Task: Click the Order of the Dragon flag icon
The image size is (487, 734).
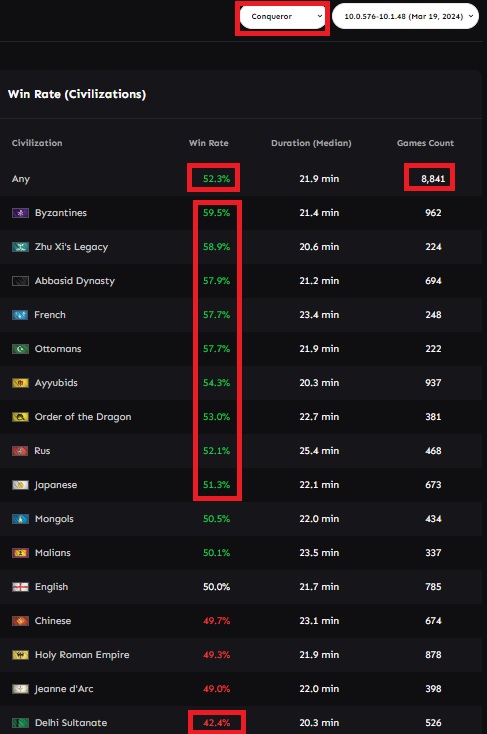Action: (20, 417)
